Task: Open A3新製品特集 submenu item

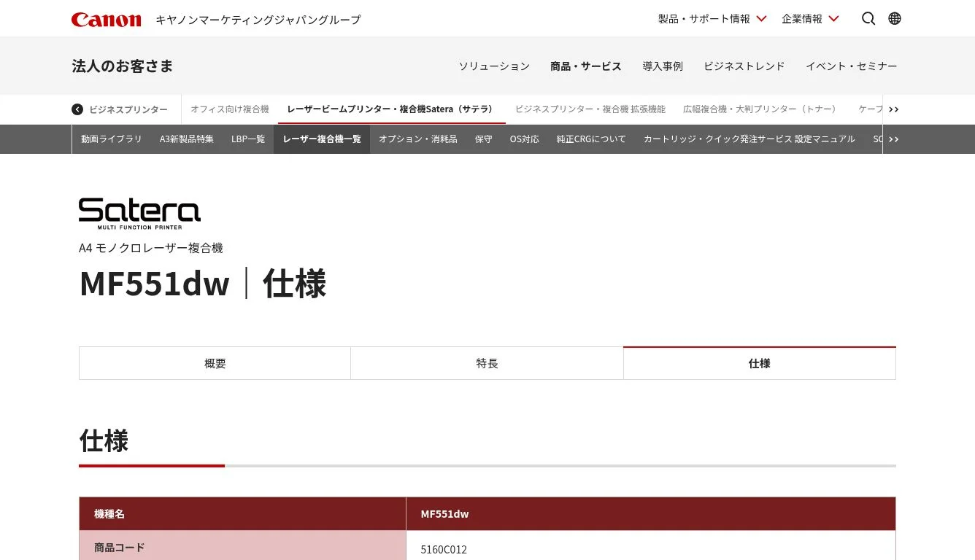Action: [x=187, y=139]
